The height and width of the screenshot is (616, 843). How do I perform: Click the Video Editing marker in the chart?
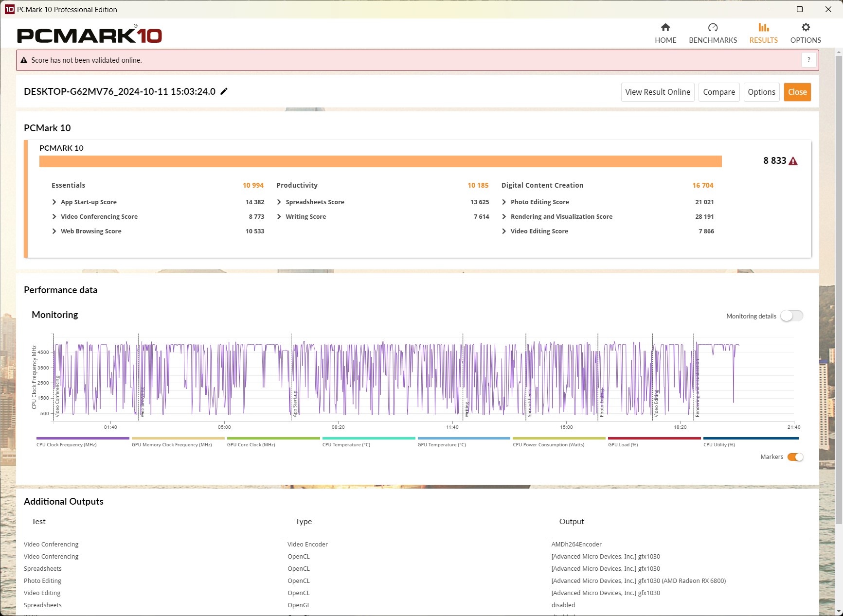[656, 403]
